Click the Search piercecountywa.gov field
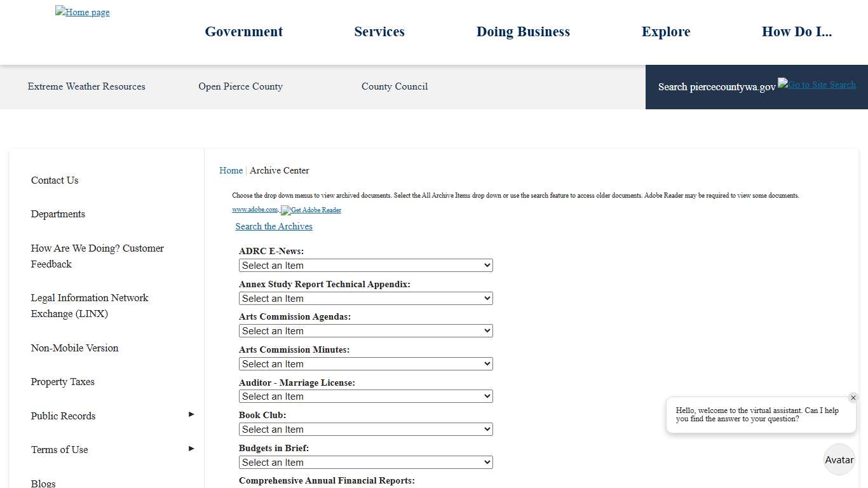Screen dimensions: 868x488 [x=717, y=87]
